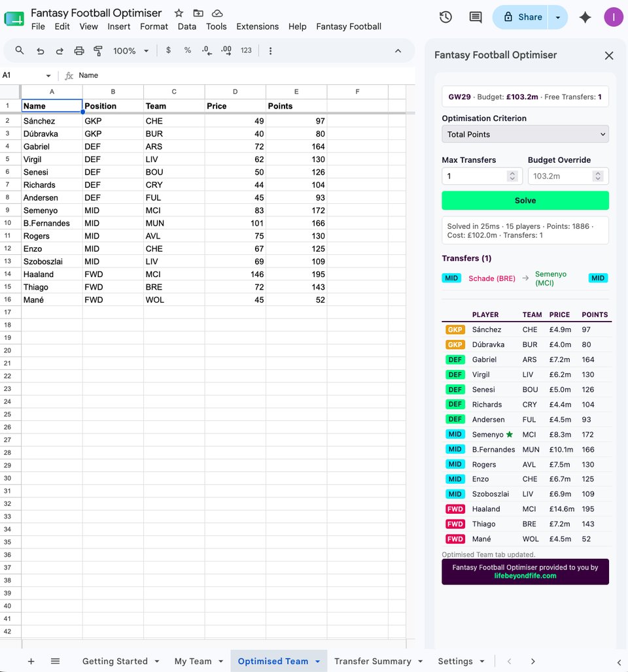Decrease decimal places
Image resolution: width=628 pixels, height=672 pixels.
tap(207, 50)
